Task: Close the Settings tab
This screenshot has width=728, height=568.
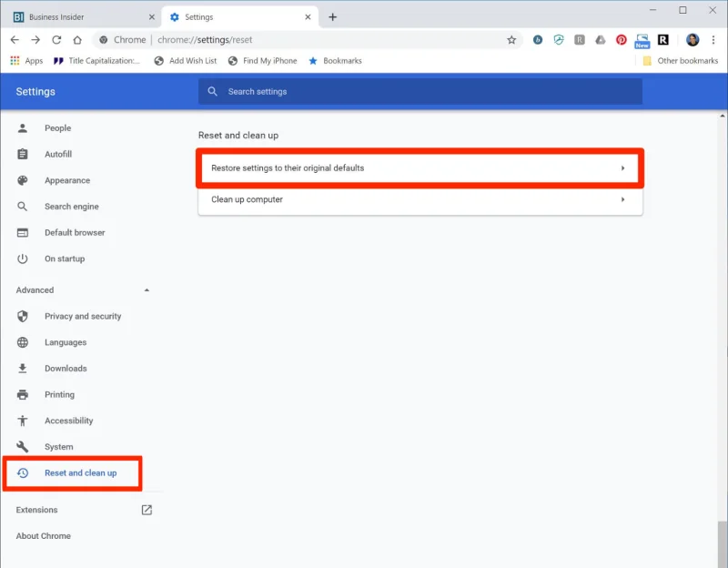Action: 308,17
